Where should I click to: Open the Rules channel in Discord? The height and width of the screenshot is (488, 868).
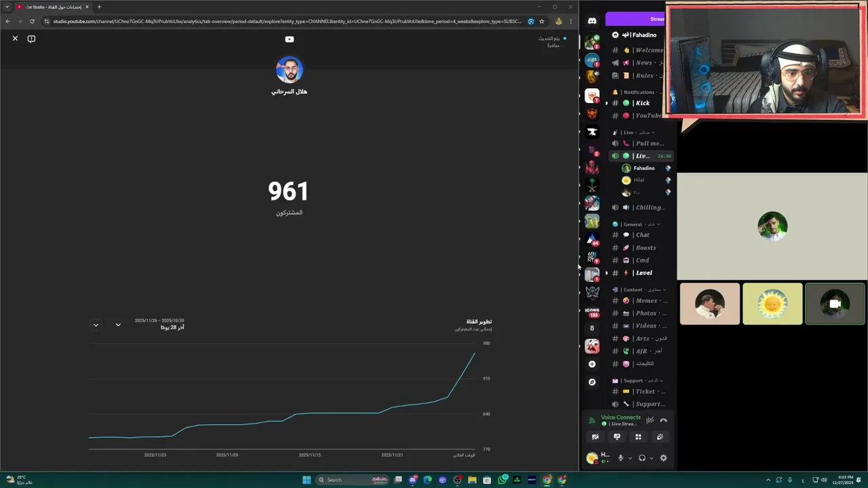coord(638,76)
